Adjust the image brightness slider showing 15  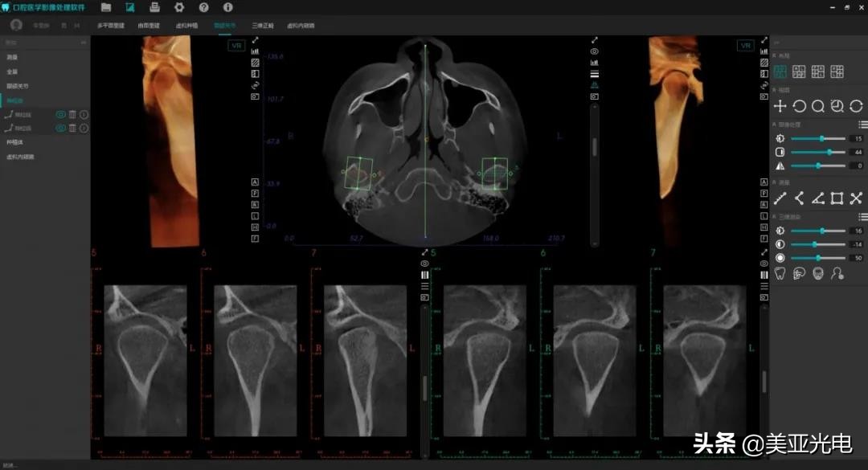pyautogui.click(x=821, y=138)
